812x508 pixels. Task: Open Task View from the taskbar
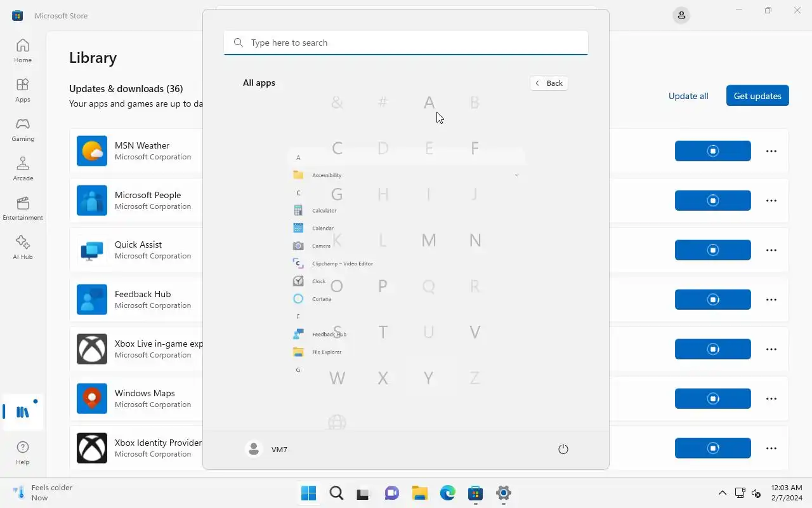pos(363,493)
